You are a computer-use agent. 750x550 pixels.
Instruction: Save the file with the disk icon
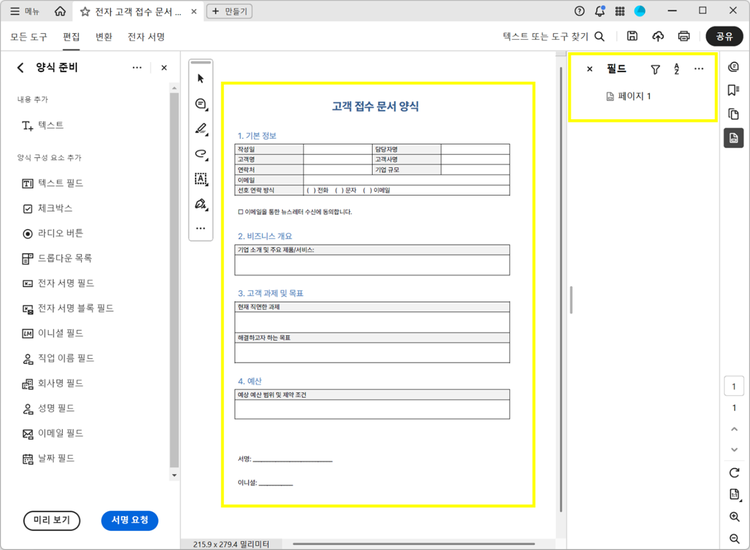coord(632,36)
